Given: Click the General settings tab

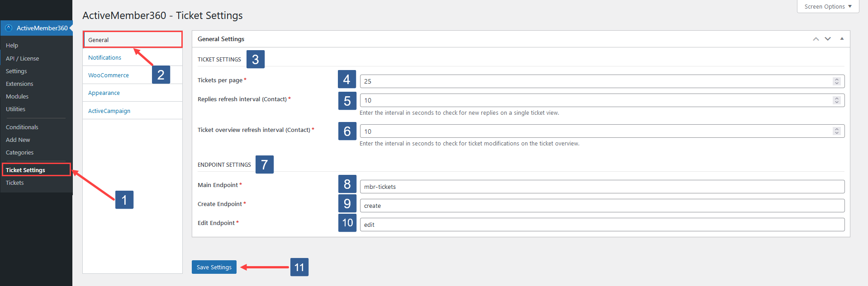Looking at the screenshot, I should point(99,40).
